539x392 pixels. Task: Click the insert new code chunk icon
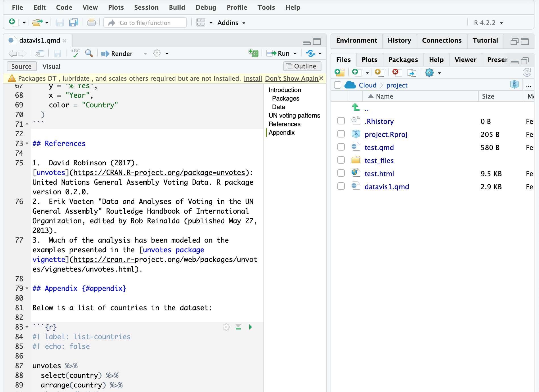(x=253, y=53)
